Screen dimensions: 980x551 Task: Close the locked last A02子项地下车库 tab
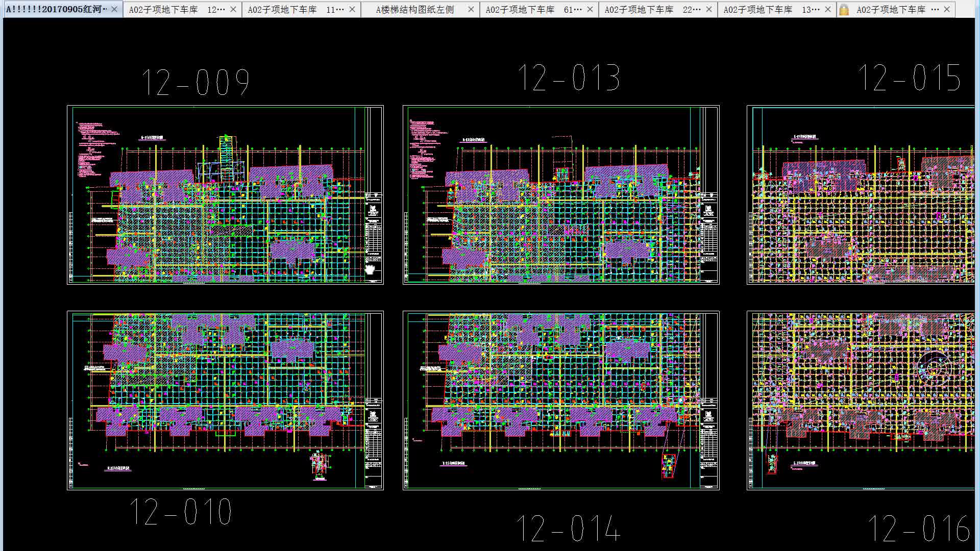pos(947,9)
